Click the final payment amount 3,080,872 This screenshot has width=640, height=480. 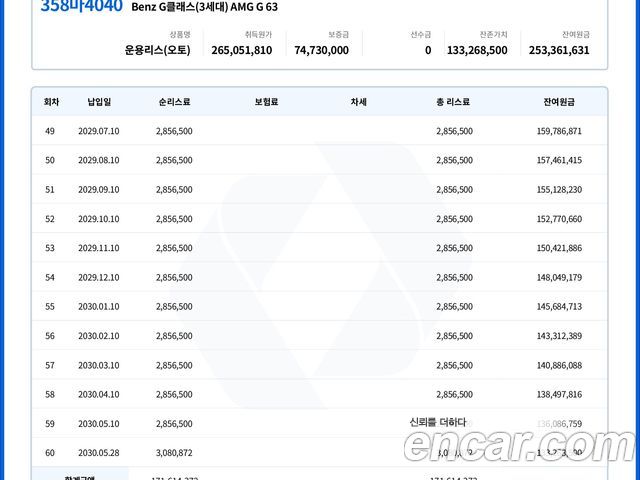pos(174,453)
